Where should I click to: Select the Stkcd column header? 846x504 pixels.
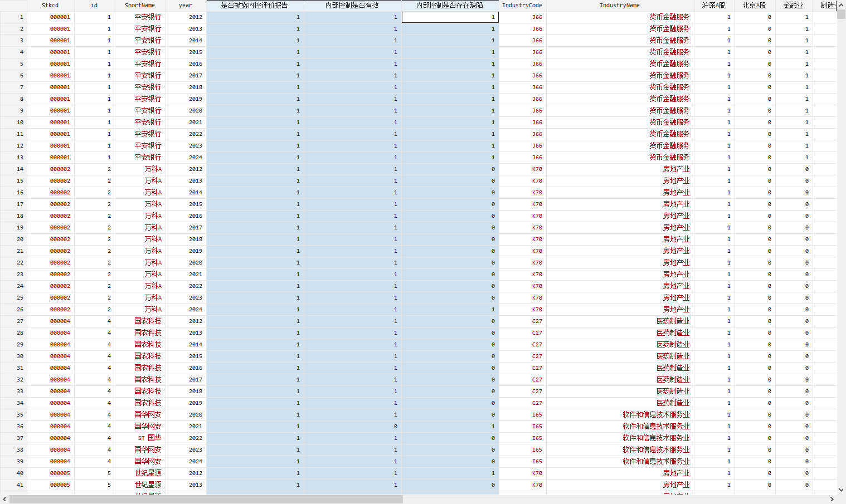tap(50, 6)
